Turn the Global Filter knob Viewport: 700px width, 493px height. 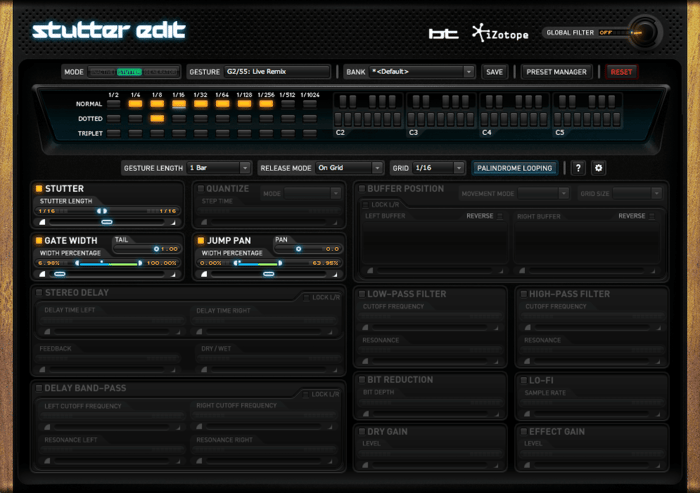click(643, 32)
